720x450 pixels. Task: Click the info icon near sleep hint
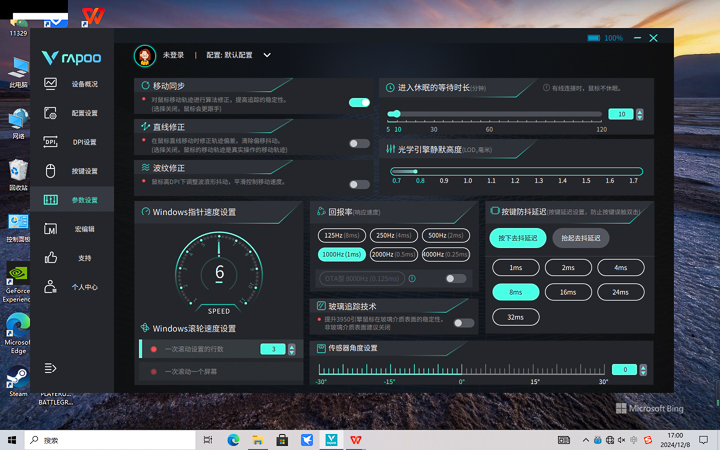click(546, 88)
